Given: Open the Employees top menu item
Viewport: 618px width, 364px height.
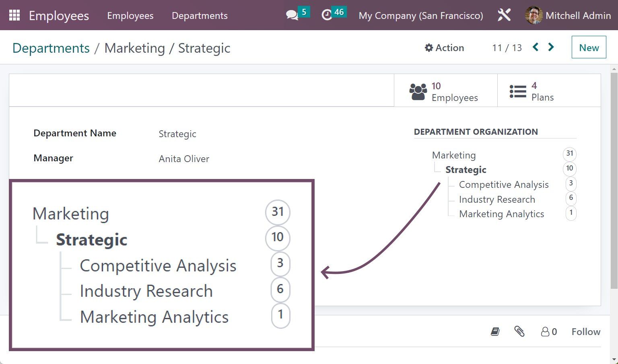Looking at the screenshot, I should point(130,16).
